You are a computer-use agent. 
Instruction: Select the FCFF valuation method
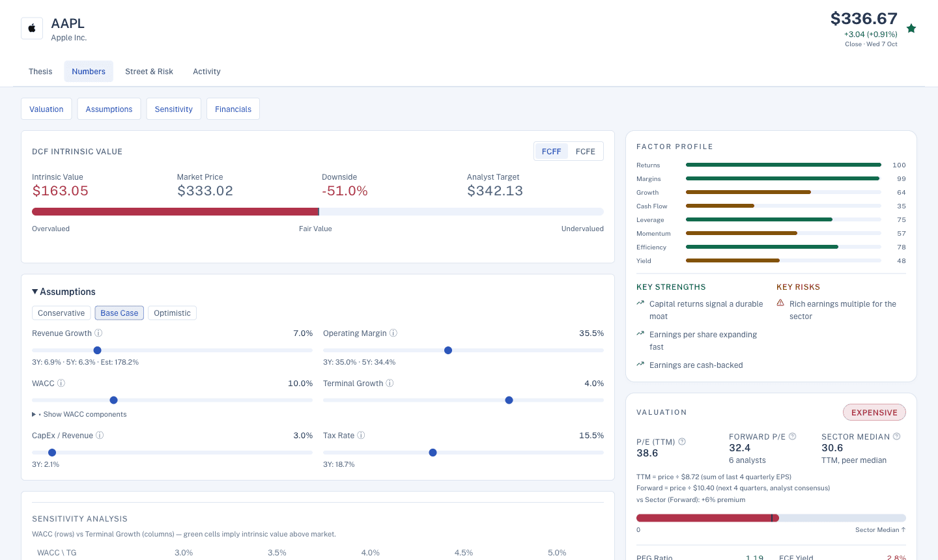click(551, 151)
